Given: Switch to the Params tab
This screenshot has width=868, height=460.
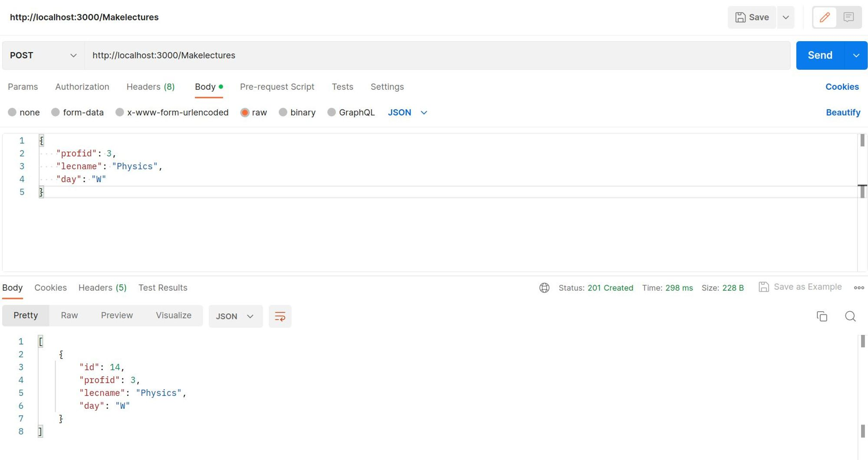Looking at the screenshot, I should 23,87.
